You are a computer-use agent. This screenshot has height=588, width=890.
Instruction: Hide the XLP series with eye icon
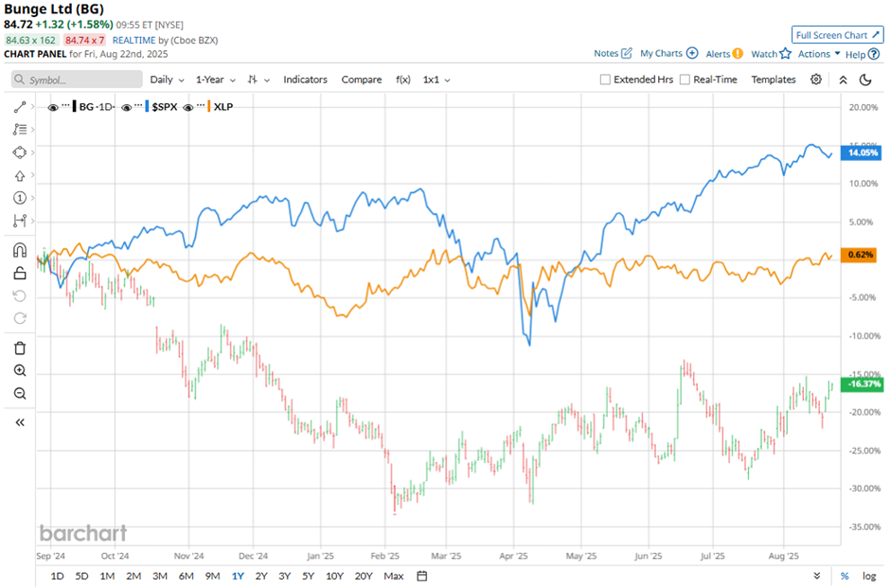click(188, 107)
